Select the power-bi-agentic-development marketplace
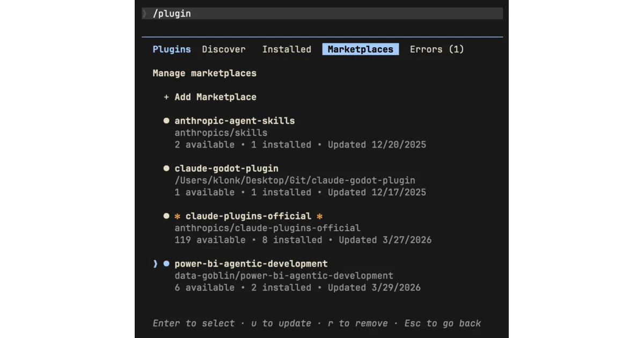 (x=251, y=264)
